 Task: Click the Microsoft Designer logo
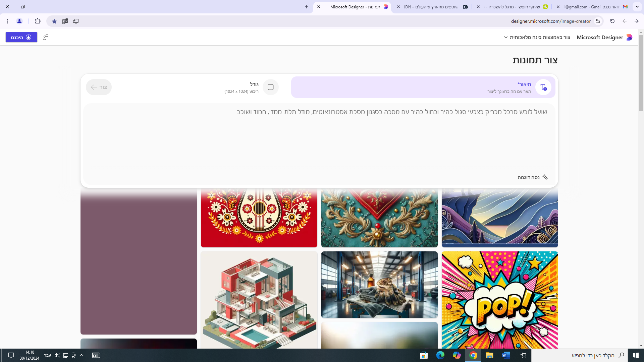629,37
